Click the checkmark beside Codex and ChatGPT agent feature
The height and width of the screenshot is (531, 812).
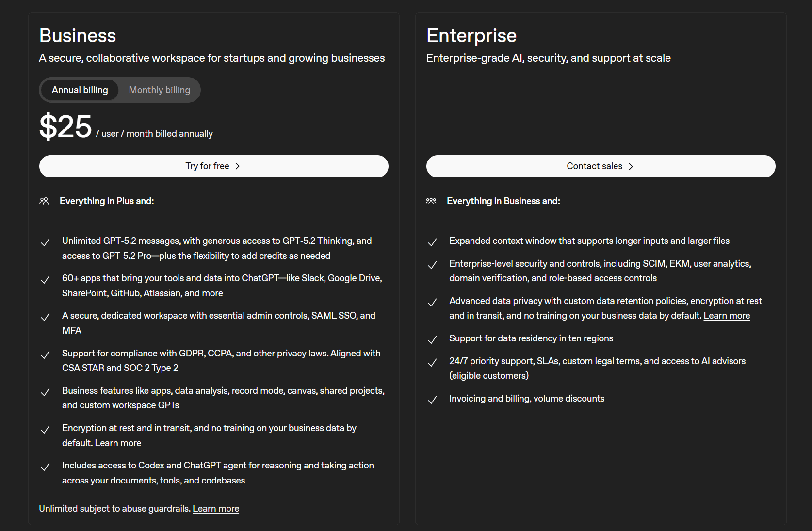pyautogui.click(x=45, y=467)
